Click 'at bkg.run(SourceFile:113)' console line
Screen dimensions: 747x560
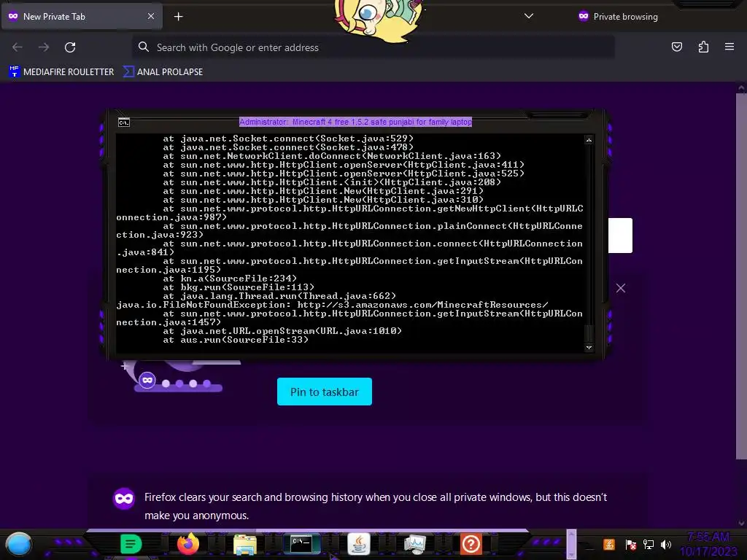[x=239, y=287]
